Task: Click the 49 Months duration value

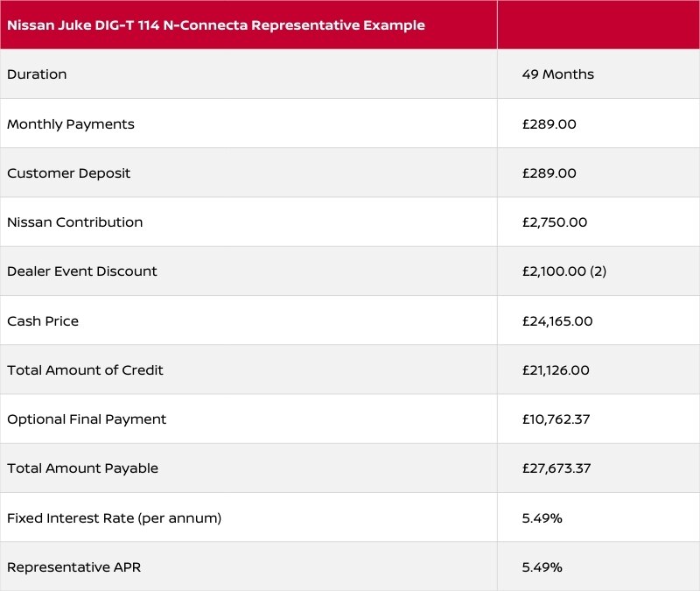Action: pyautogui.click(x=557, y=74)
